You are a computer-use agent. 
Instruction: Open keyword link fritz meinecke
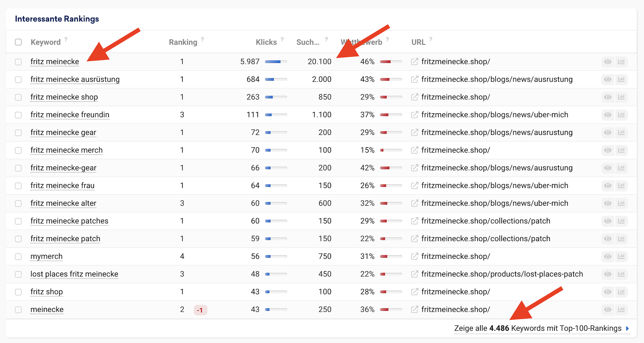click(55, 62)
